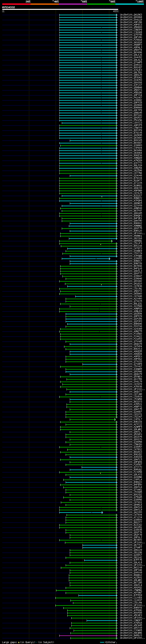
Task: Click the magenta ~60% identity legend segment
Action: tap(73, 4)
